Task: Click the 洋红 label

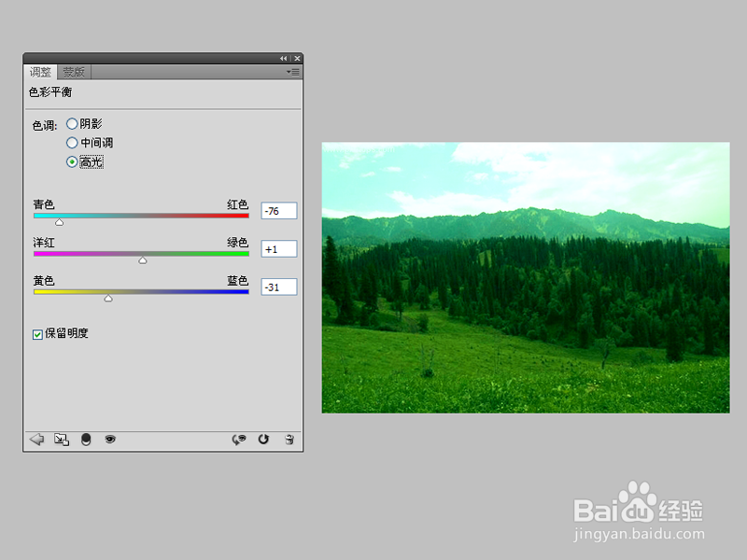Action: point(44,243)
